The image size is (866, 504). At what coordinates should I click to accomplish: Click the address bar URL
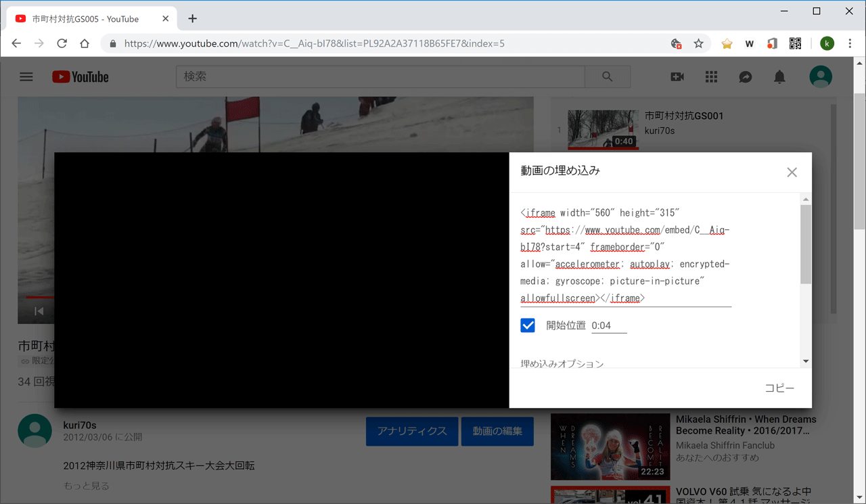315,43
